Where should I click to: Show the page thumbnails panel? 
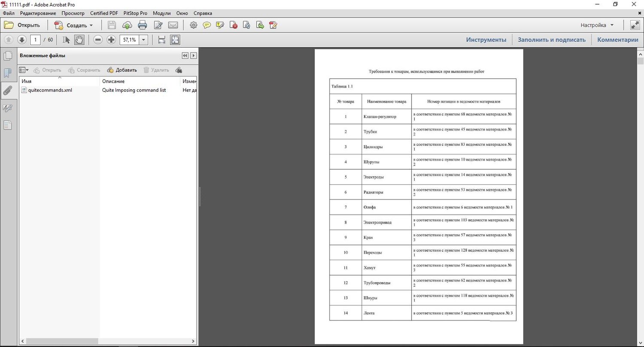click(x=8, y=56)
